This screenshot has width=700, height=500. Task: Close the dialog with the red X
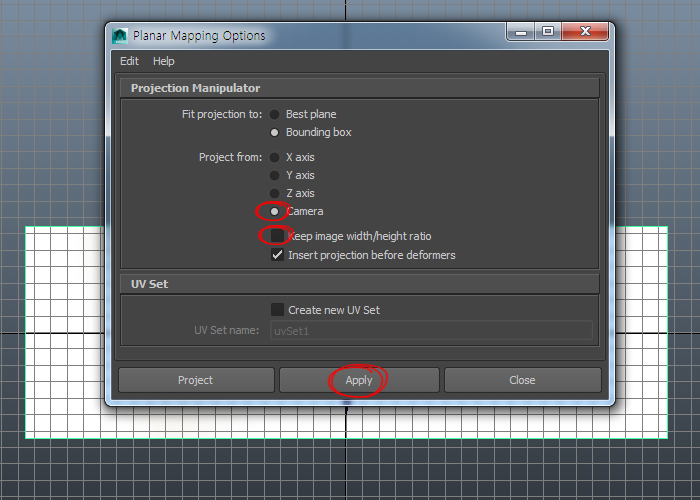pyautogui.click(x=585, y=32)
